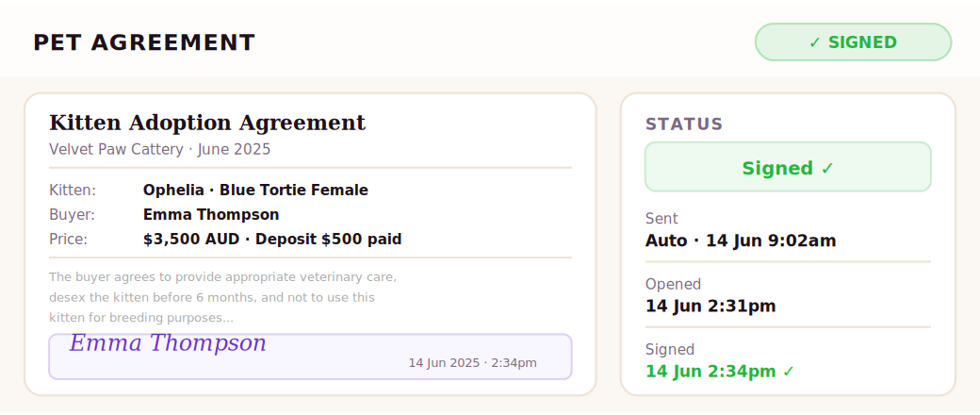Click the Price: field label
Image resolution: width=980 pixels, height=415 pixels.
[68, 240]
